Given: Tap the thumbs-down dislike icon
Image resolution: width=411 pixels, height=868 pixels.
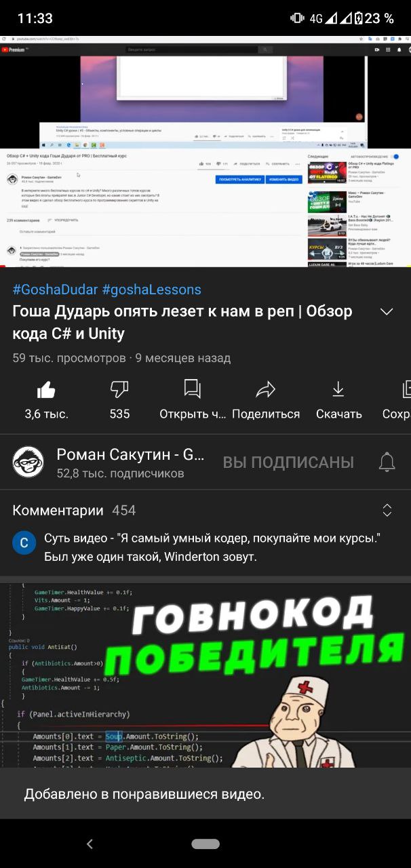Looking at the screenshot, I should click(119, 389).
